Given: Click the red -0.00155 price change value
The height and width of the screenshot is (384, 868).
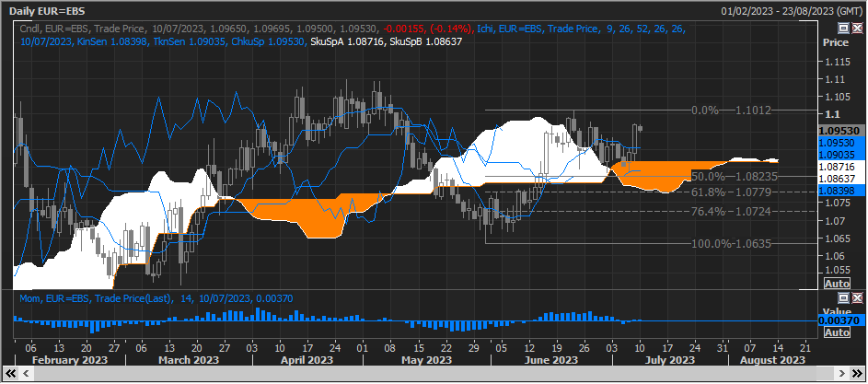Looking at the screenshot, I should [404, 29].
